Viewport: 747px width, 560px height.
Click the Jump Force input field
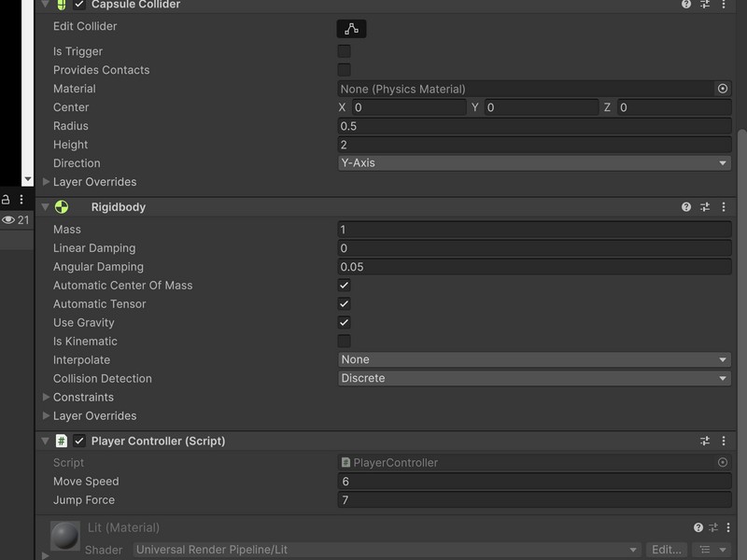pos(534,500)
